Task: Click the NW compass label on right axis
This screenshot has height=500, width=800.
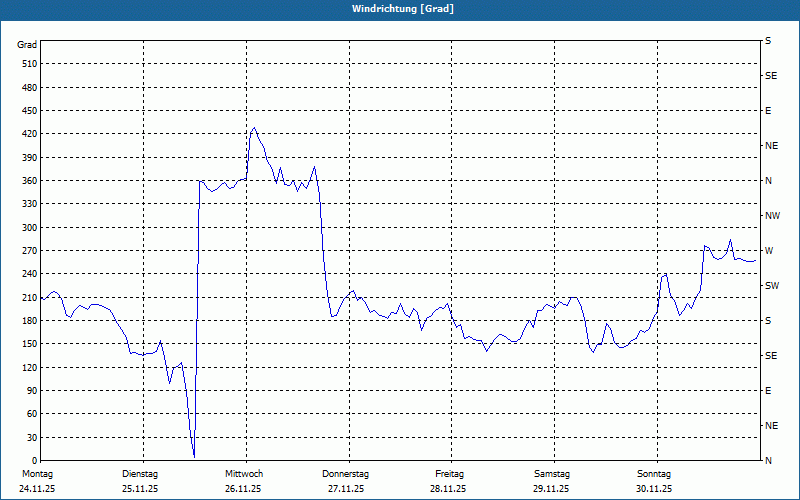Action: click(772, 216)
